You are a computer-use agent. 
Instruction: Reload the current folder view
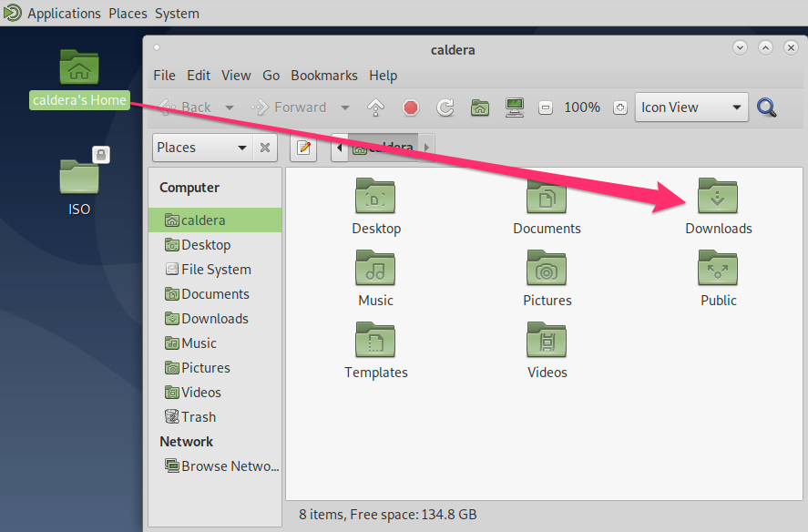click(445, 107)
